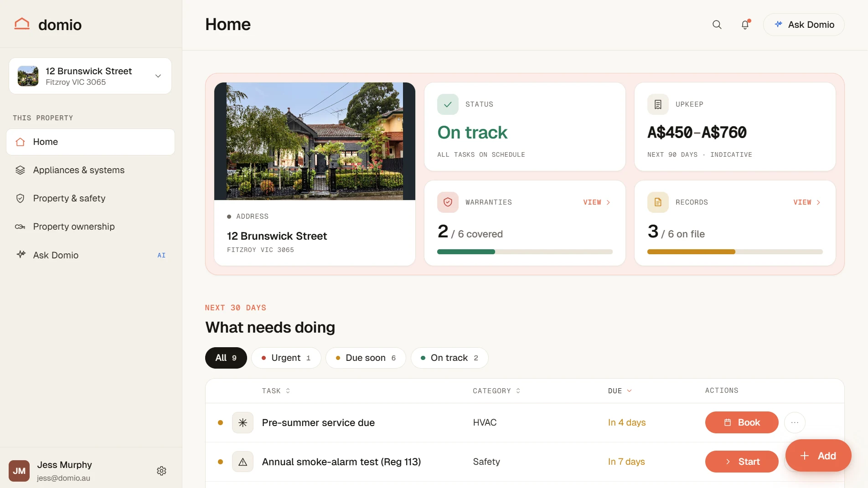Click the shield icon beside Property & safety
The height and width of the screenshot is (488, 868).
point(20,198)
